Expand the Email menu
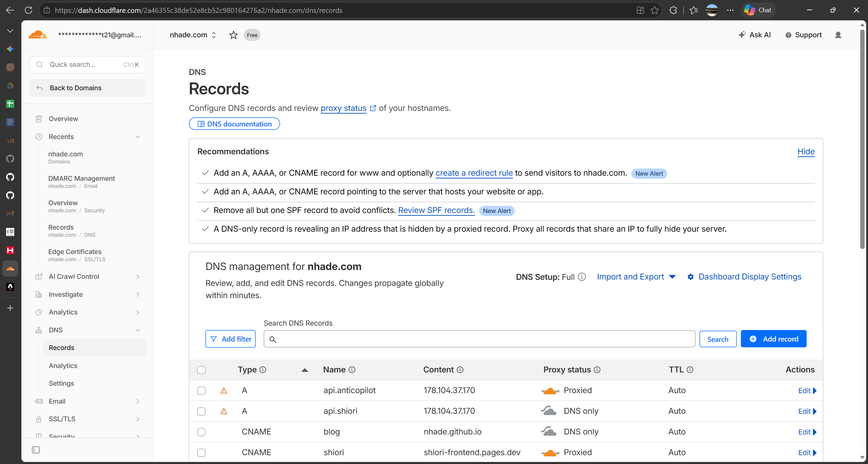Viewport: 868px width, 464px height. [x=138, y=401]
